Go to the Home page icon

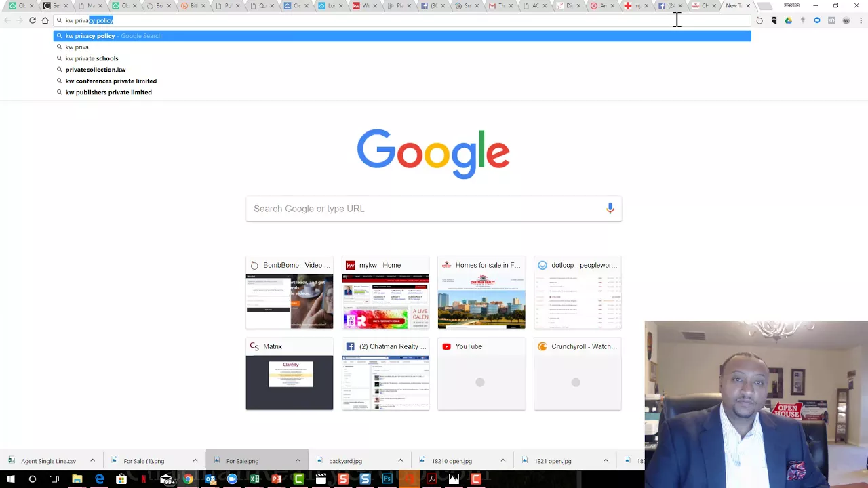click(x=45, y=20)
